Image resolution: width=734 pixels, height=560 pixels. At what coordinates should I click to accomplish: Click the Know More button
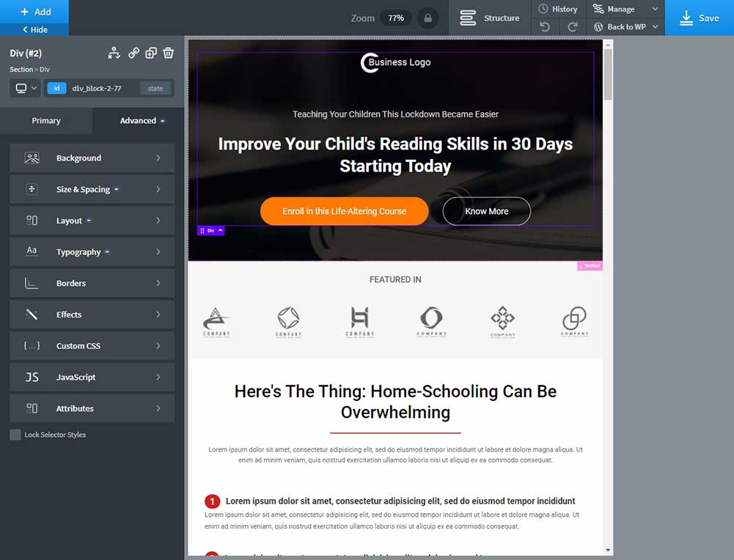coord(487,211)
